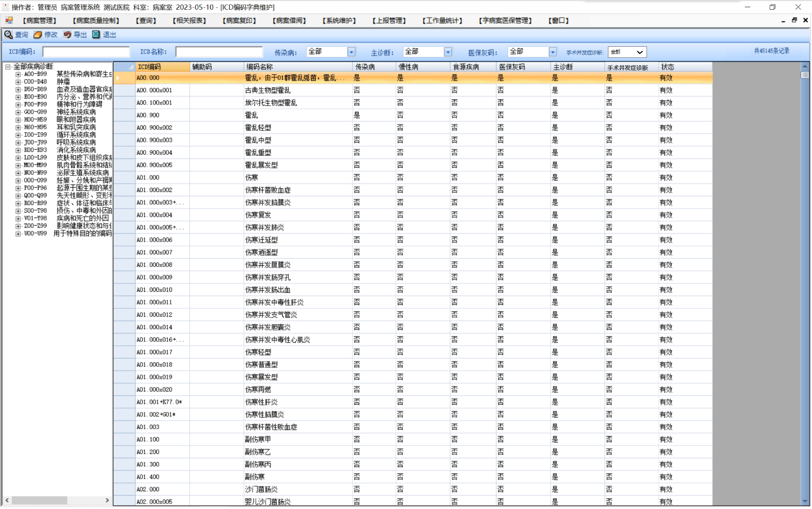The width and height of the screenshot is (812, 509).
Task: Open the 病案复印 menu
Action: 239,21
